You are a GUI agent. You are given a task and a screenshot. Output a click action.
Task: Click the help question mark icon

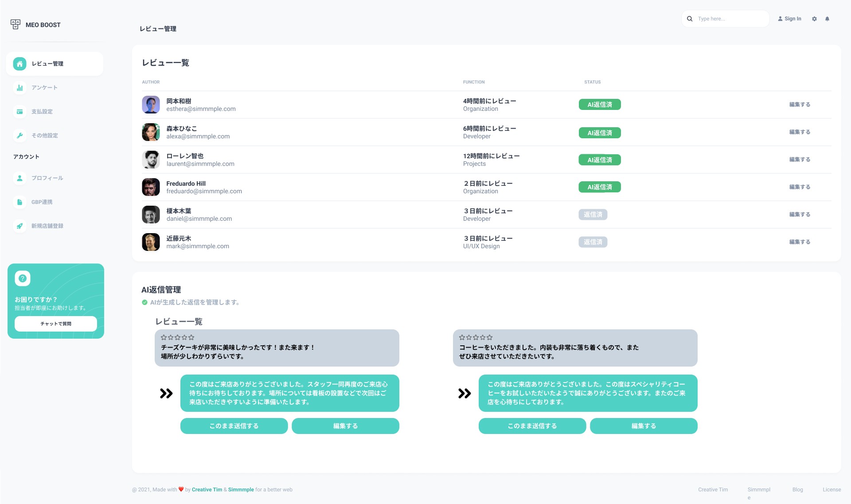click(23, 278)
